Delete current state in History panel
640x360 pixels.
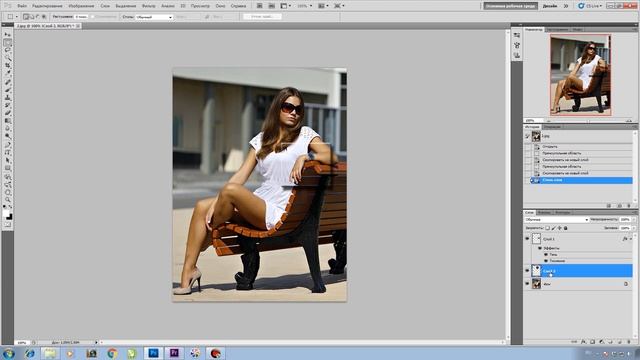tap(629, 206)
